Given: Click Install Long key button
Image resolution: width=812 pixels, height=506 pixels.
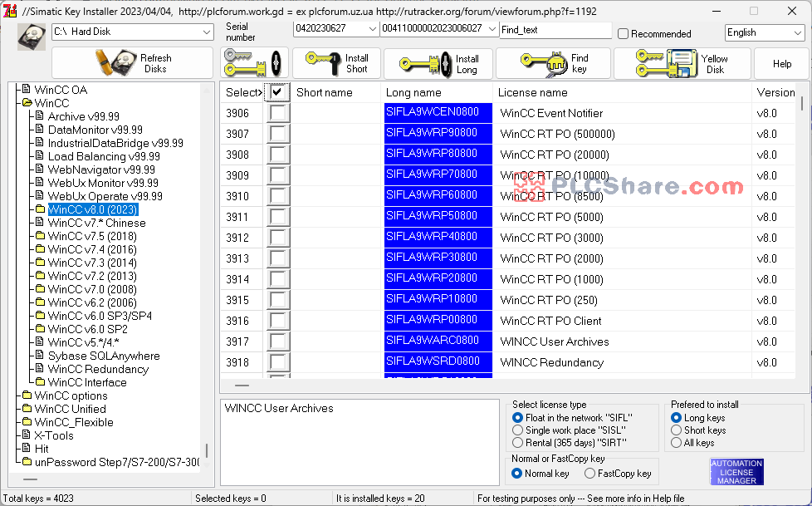Looking at the screenshot, I should (x=438, y=63).
